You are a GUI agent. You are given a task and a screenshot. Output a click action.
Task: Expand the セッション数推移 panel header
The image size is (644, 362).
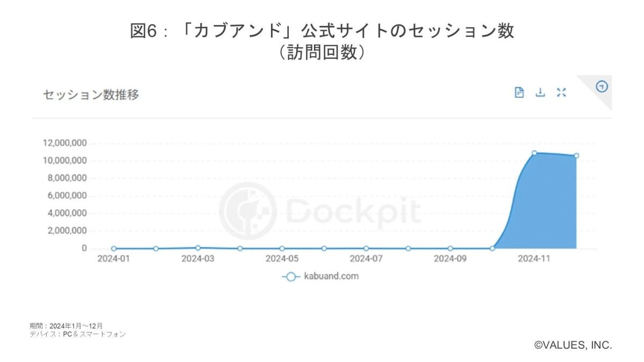(x=92, y=95)
